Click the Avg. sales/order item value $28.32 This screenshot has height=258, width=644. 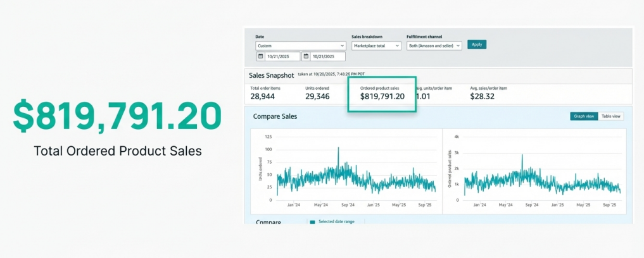click(x=484, y=96)
